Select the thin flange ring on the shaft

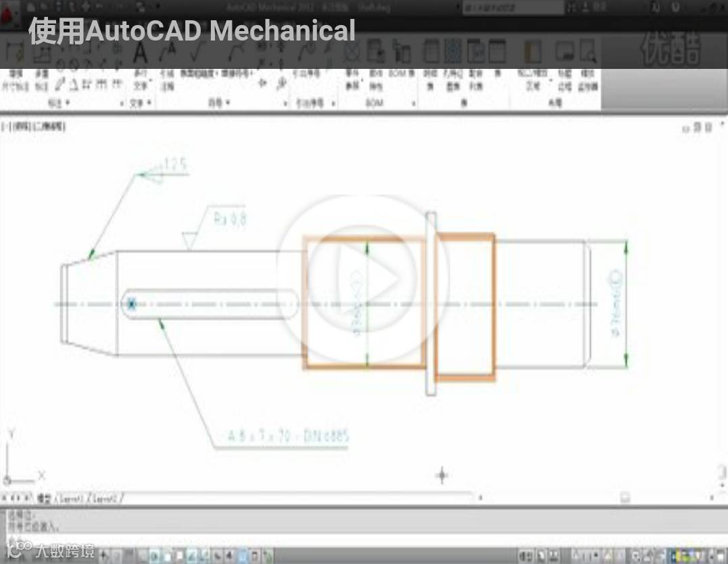point(431,304)
